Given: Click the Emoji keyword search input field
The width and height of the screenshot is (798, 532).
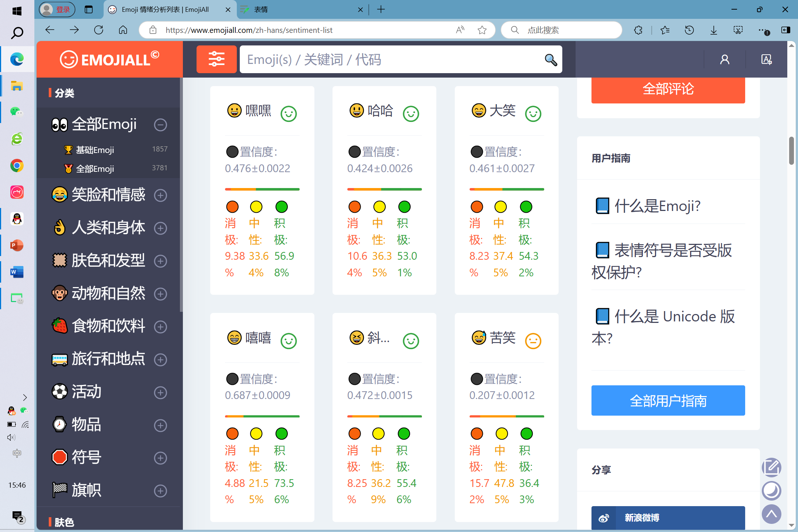Looking at the screenshot, I should (x=388, y=59).
